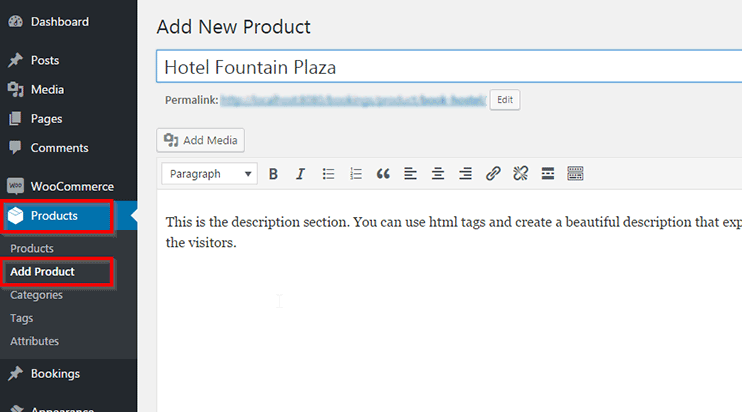This screenshot has width=742, height=412.
Task: Go to Categories under Products
Action: [36, 295]
